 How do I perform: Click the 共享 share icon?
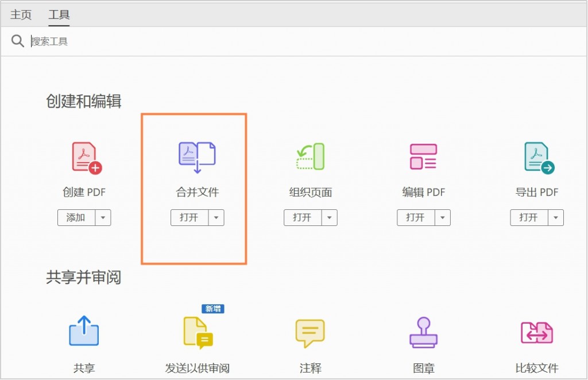pos(84,332)
